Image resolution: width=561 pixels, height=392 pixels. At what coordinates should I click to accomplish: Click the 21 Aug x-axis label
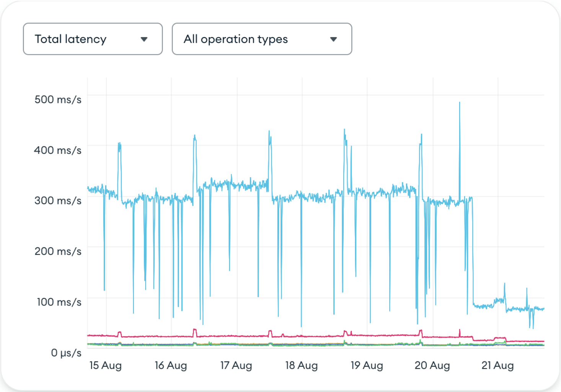click(497, 366)
